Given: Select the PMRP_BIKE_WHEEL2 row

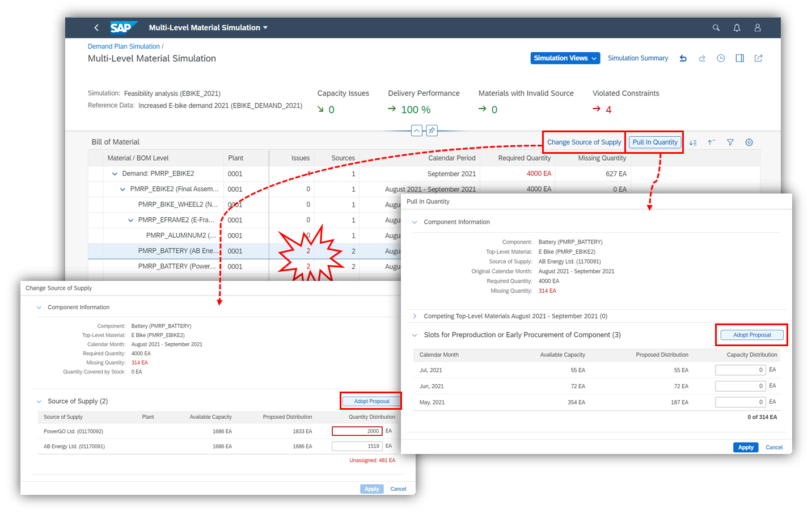Looking at the screenshot, I should pyautogui.click(x=244, y=204).
